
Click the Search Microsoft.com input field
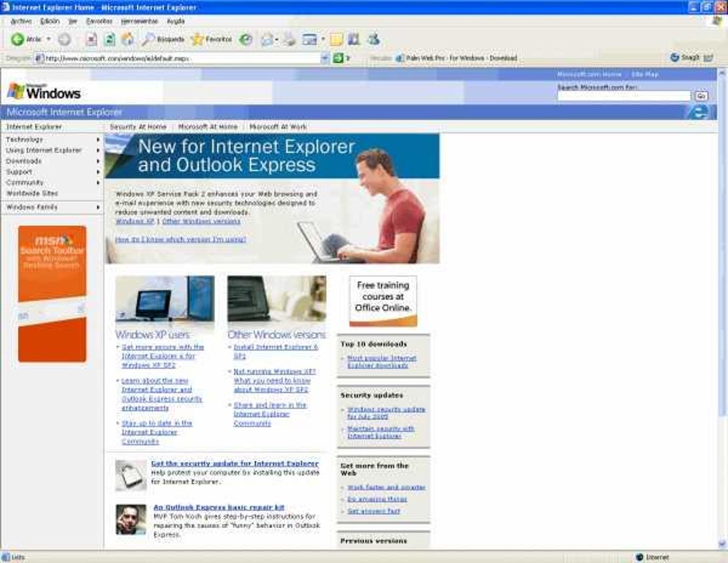coord(624,96)
